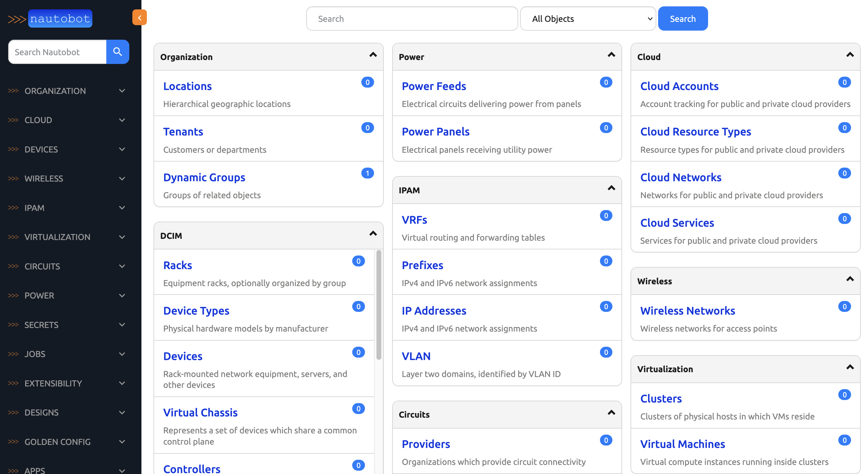Collapse the Cloud panel

click(850, 55)
